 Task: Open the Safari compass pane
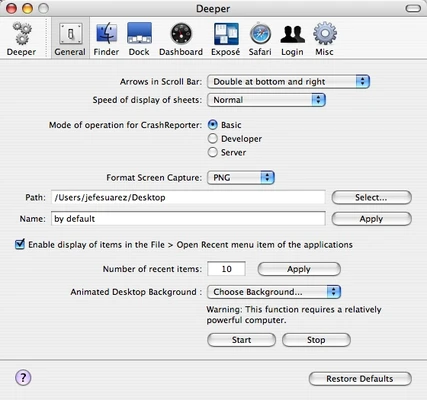[x=260, y=39]
